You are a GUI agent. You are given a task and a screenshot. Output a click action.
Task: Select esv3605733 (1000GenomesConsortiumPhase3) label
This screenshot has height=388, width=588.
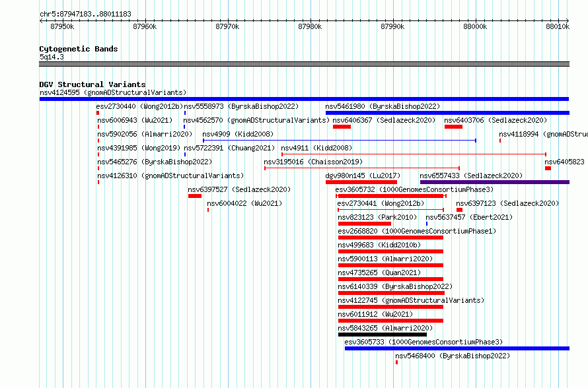click(423, 342)
